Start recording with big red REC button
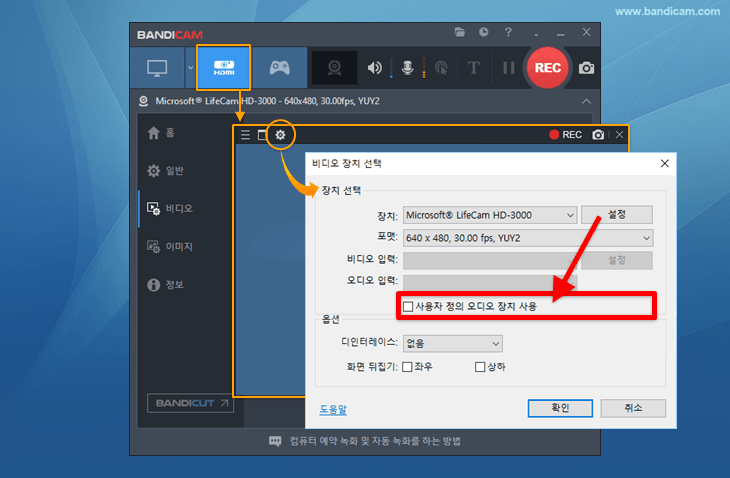The height and width of the screenshot is (478, 730). point(548,68)
